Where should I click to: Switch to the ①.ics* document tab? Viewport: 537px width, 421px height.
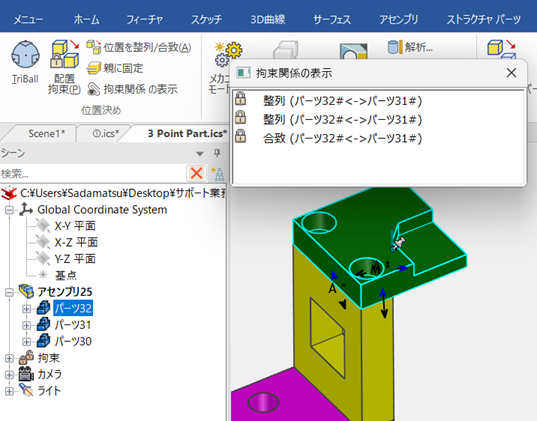click(x=105, y=133)
